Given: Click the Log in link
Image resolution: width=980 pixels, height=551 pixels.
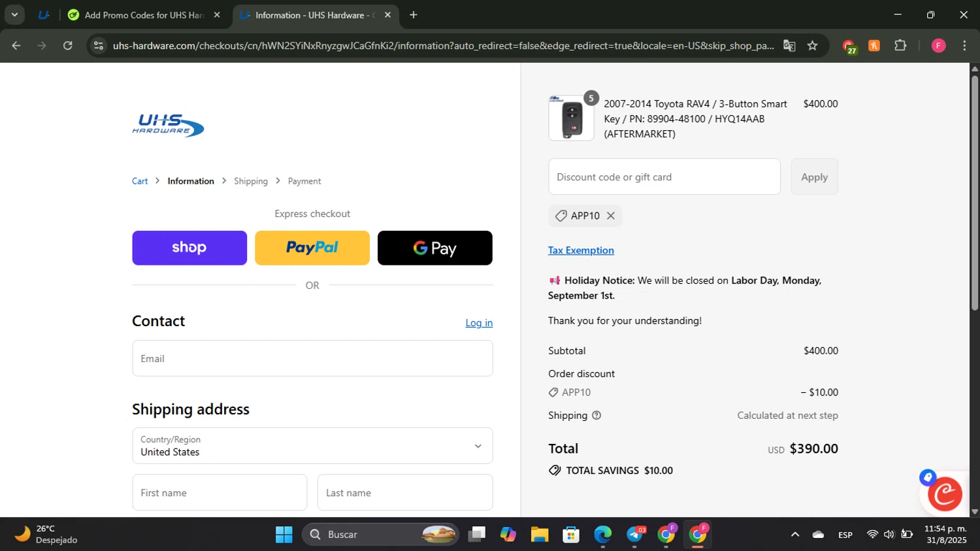Looking at the screenshot, I should pos(479,323).
